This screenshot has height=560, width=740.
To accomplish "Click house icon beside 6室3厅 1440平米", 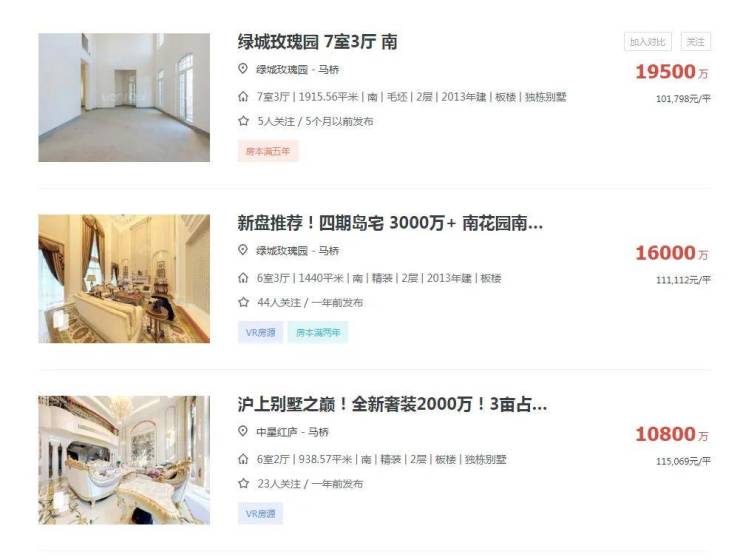I will 243,278.
